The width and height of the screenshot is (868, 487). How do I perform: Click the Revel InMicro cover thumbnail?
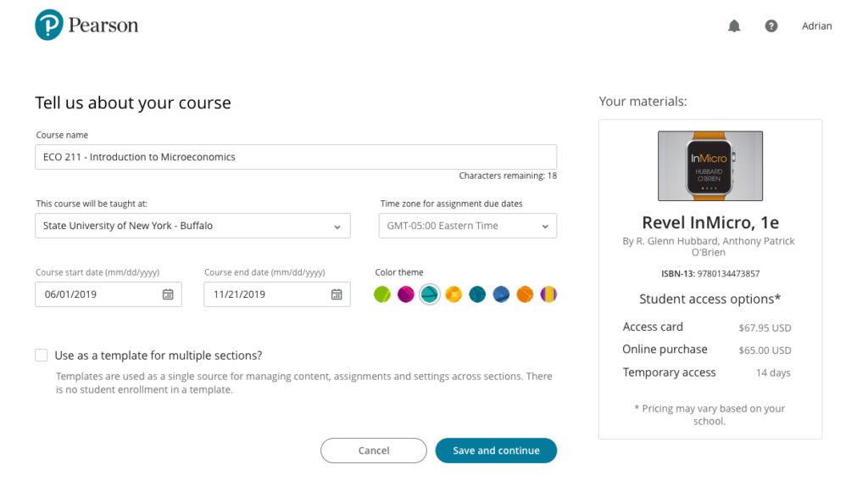tap(710, 165)
